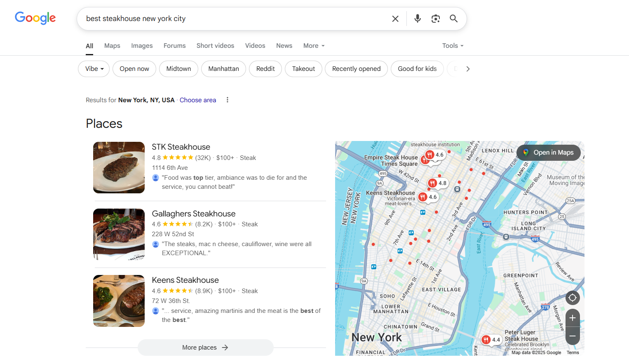Open the Short videos tab
Image resolution: width=629 pixels, height=364 pixels.
click(215, 46)
